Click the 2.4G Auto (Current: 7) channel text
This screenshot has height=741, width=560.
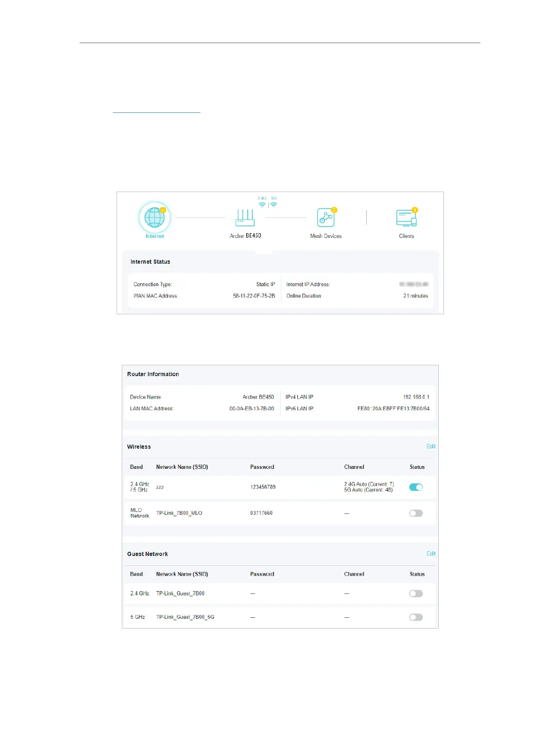(369, 484)
